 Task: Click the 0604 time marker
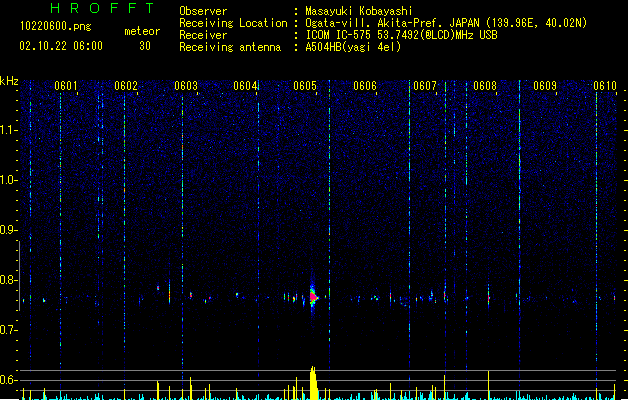point(245,86)
